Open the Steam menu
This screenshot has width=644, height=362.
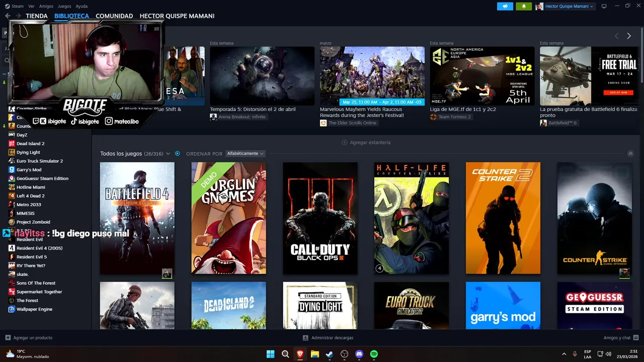pos(14,6)
